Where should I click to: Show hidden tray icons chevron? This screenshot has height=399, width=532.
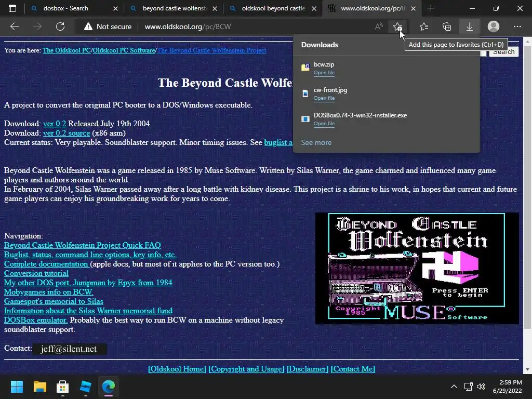tap(454, 387)
